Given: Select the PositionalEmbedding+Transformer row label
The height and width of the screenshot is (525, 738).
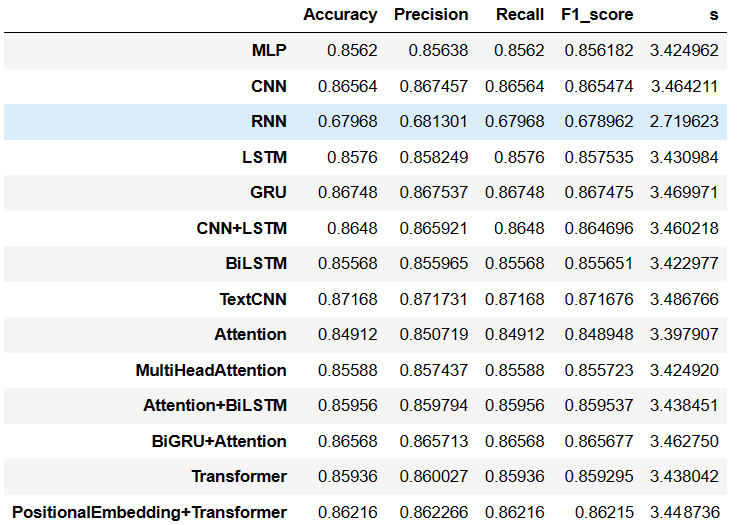Looking at the screenshot, I should pyautogui.click(x=149, y=512).
